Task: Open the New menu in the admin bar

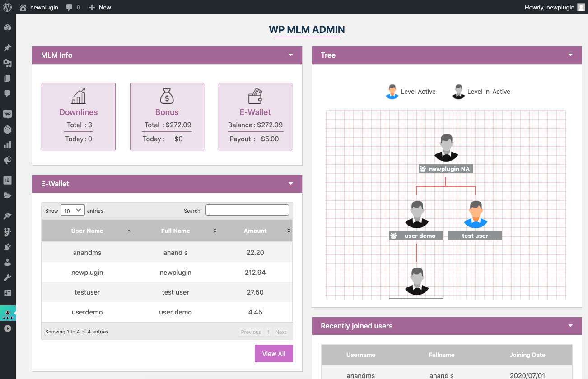Action: pos(99,7)
